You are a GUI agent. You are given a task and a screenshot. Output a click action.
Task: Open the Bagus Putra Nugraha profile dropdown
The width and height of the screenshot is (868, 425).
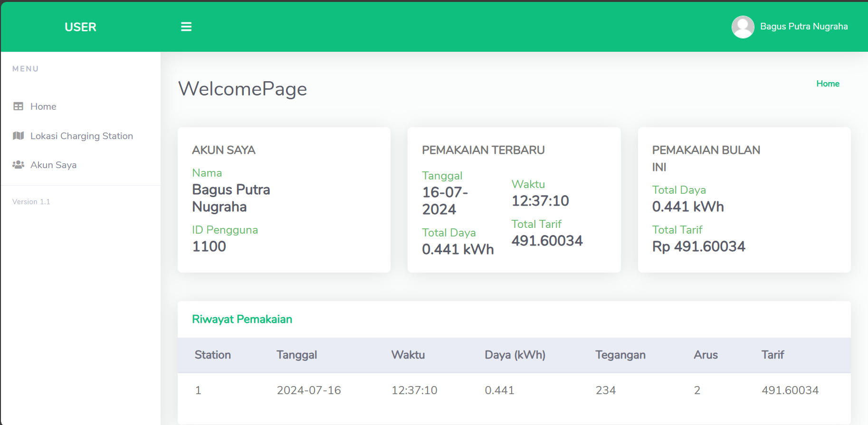click(804, 27)
